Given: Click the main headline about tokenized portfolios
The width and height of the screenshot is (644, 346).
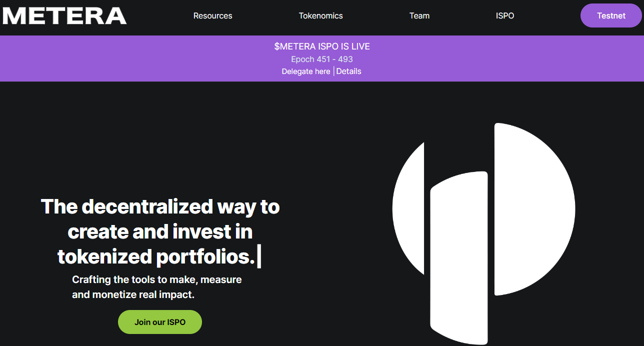Looking at the screenshot, I should [160, 231].
